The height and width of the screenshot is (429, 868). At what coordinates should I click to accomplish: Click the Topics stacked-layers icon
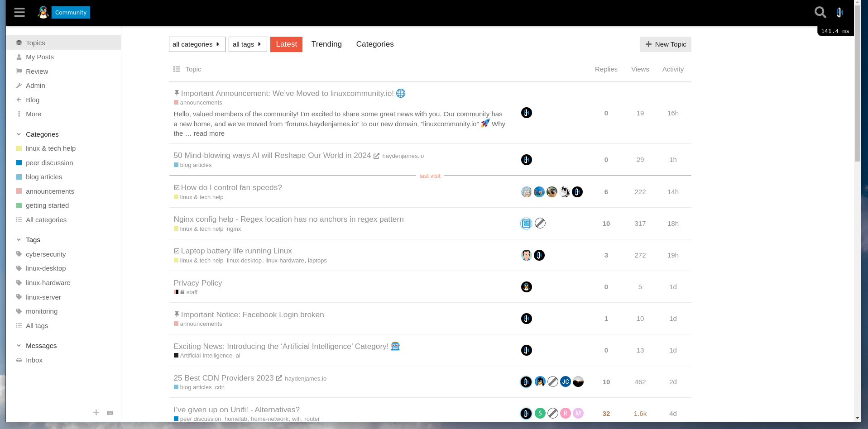coord(19,43)
